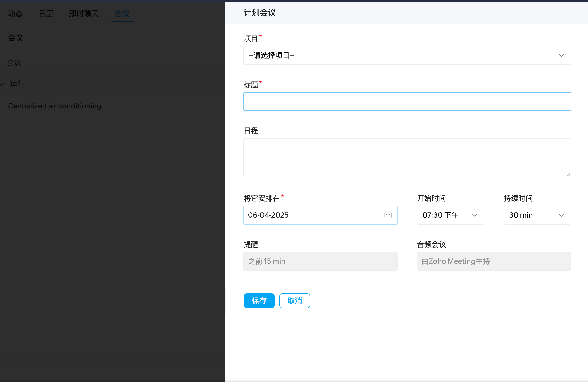Click inside the 日程 agenda textarea

(x=407, y=157)
